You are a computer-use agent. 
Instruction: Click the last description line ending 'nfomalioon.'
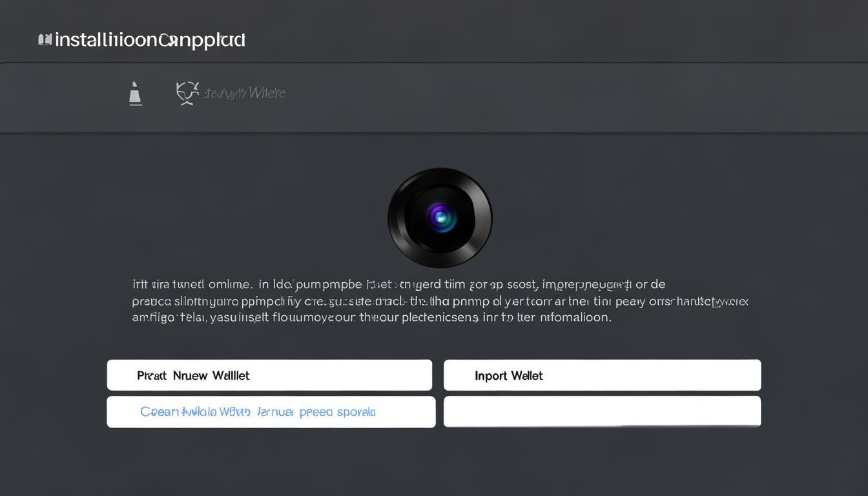371,317
